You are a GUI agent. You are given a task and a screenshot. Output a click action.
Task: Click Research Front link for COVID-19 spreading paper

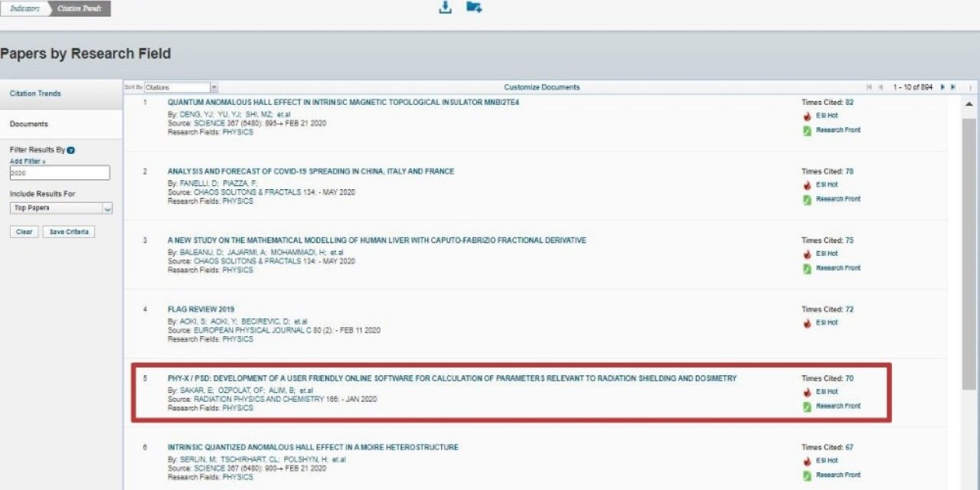(838, 199)
